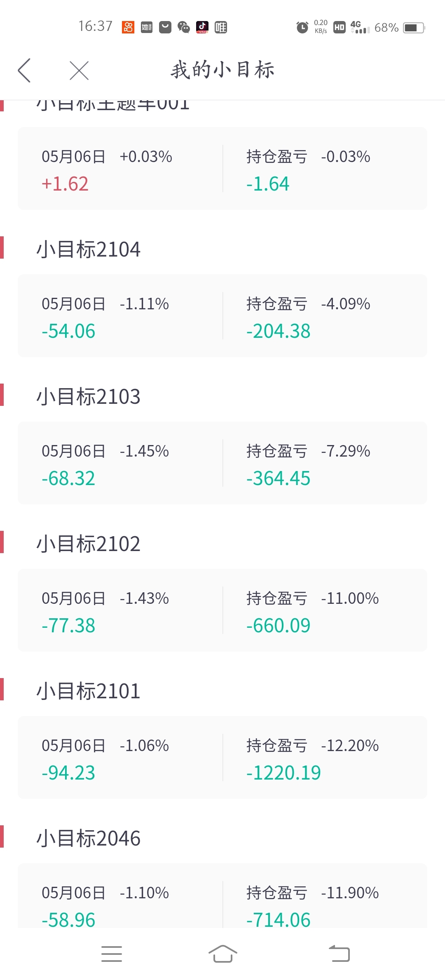Tap the orange Kuaishou notification icon
445x980 pixels.
click(128, 27)
